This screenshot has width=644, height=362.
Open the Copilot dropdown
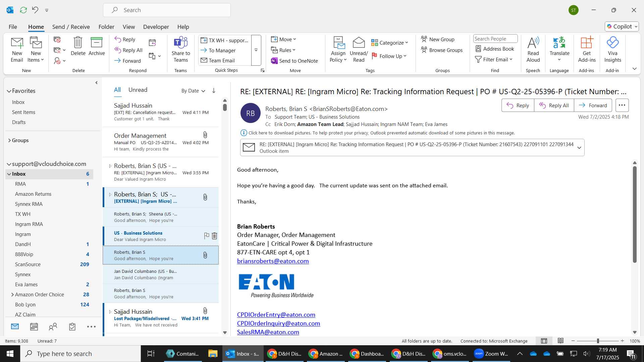coord(622,26)
